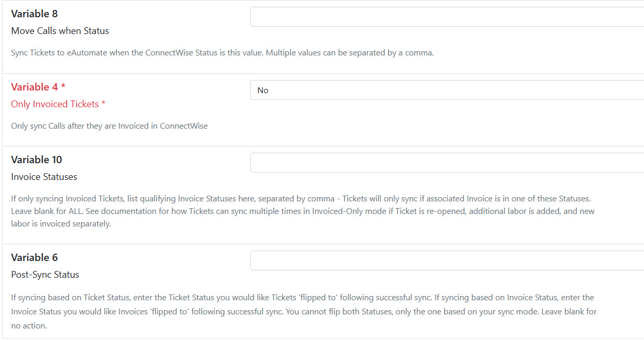Click the Post-Sync Status label

[45, 275]
